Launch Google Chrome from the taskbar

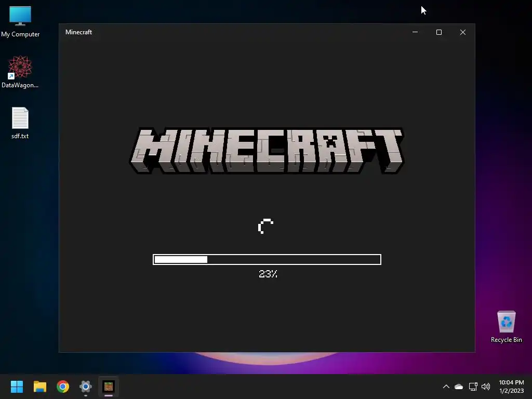pos(63,387)
